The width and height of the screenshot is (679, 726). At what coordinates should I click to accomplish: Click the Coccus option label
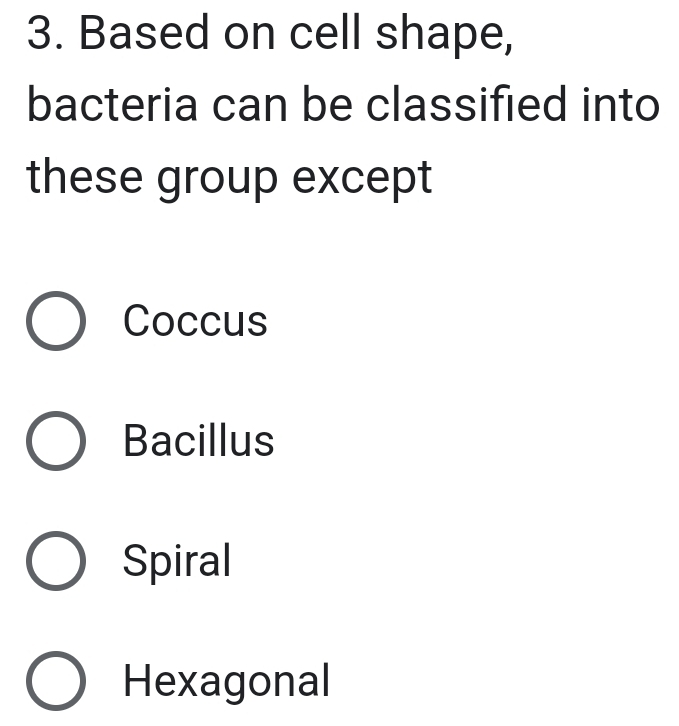pos(195,322)
